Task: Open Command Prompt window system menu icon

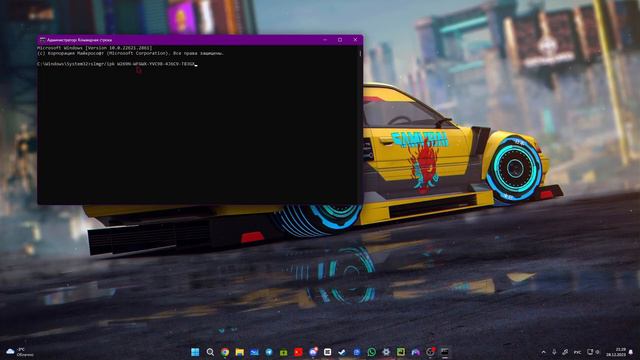Action: pyautogui.click(x=42, y=40)
